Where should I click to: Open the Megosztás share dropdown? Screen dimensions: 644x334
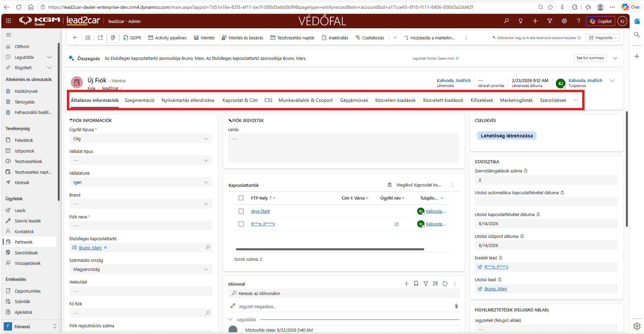click(x=603, y=37)
